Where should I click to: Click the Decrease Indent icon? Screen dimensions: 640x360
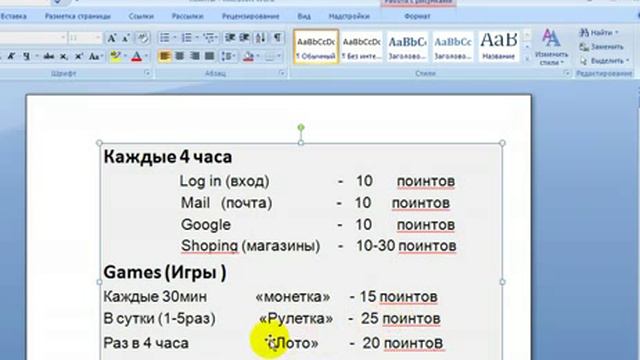(x=230, y=38)
